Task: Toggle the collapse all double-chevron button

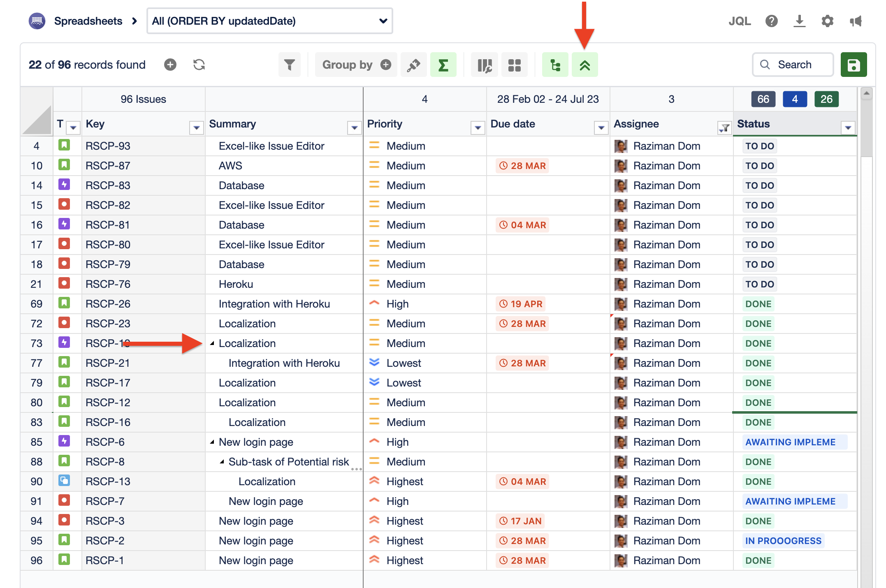Action: [584, 65]
